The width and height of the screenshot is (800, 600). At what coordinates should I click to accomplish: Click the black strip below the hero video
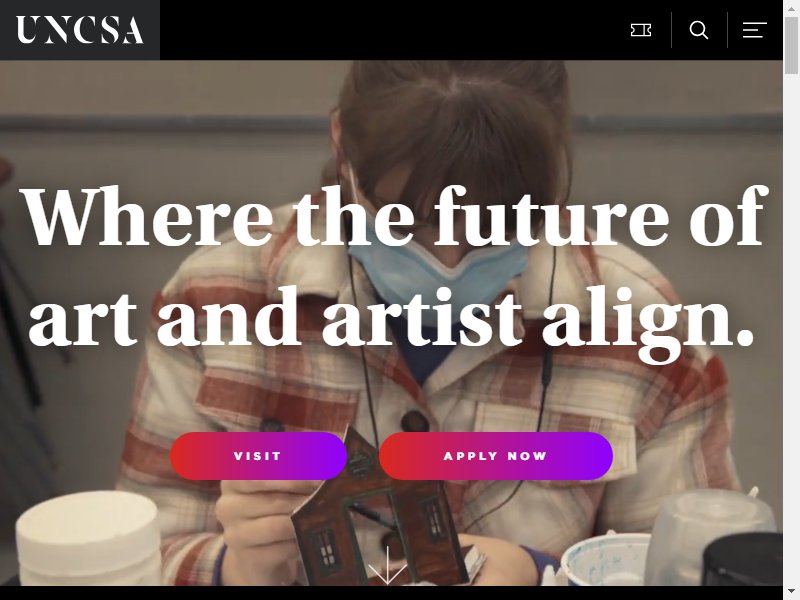tap(391, 593)
